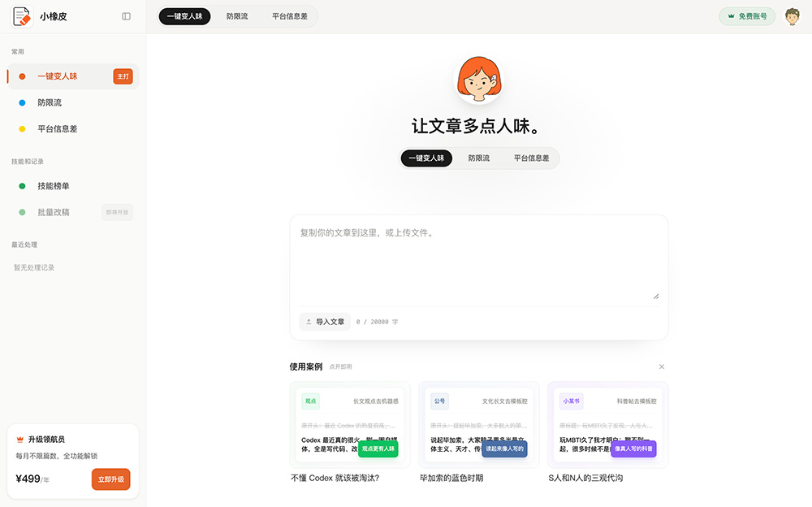Viewport: 812px width, 507px height.
Task: Click the 让文章多点人味 headline
Action: coord(475,126)
